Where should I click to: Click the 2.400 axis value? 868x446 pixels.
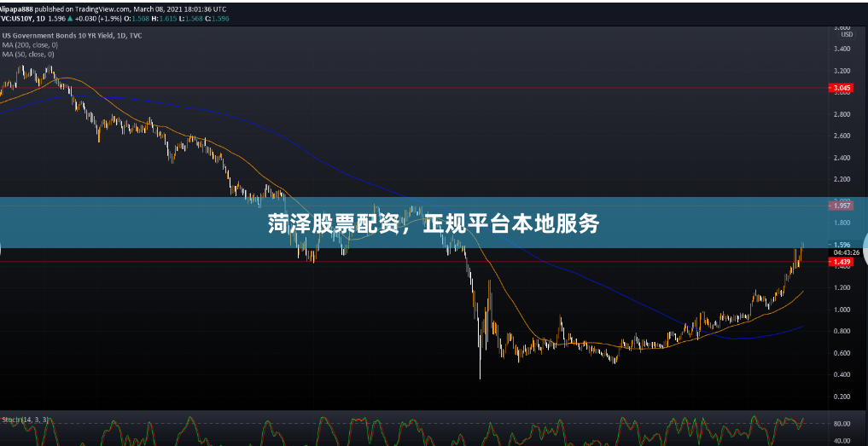tap(842, 158)
